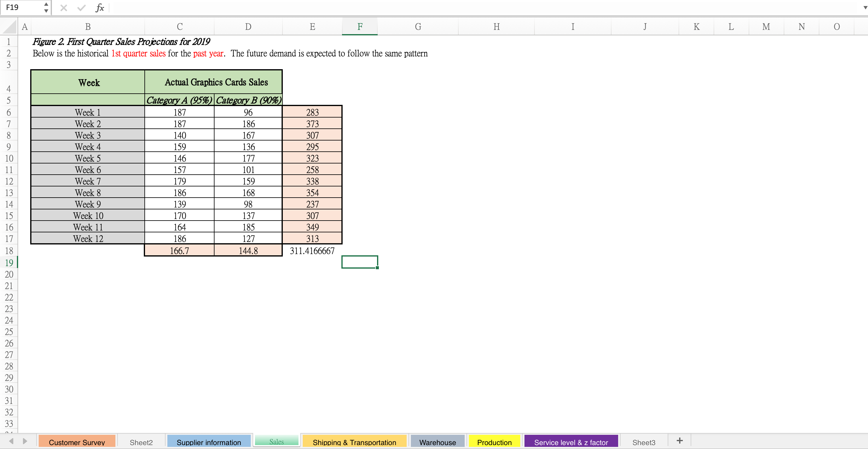This screenshot has height=449, width=868.
Task: Select the Production sheet tab
Action: (494, 442)
